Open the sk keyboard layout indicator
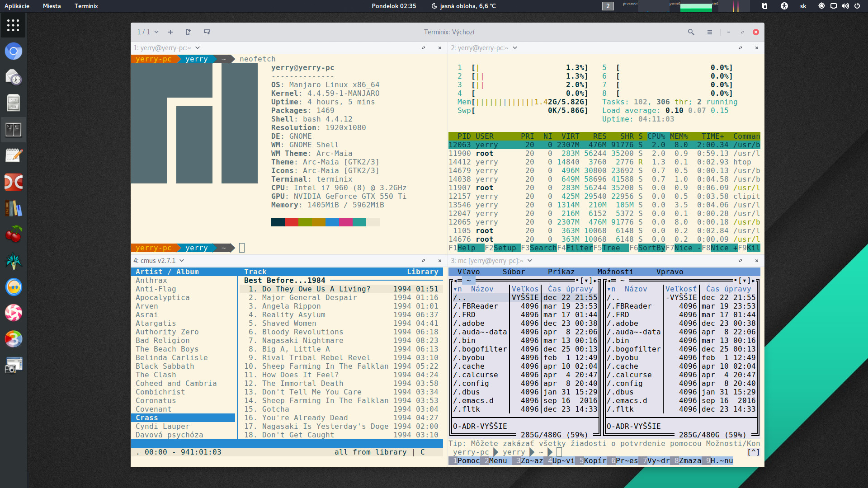Screen dimensions: 868x488 click(x=803, y=6)
